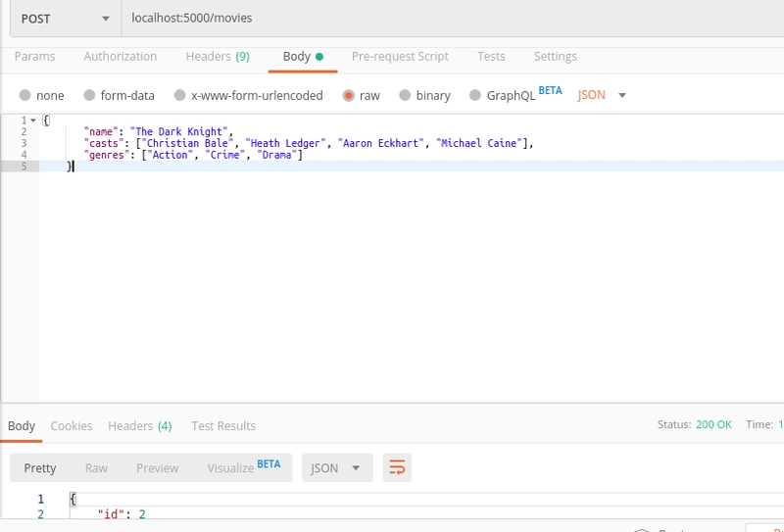Choose the binary body option
Image resolution: width=784 pixels, height=532 pixels.
point(405,95)
